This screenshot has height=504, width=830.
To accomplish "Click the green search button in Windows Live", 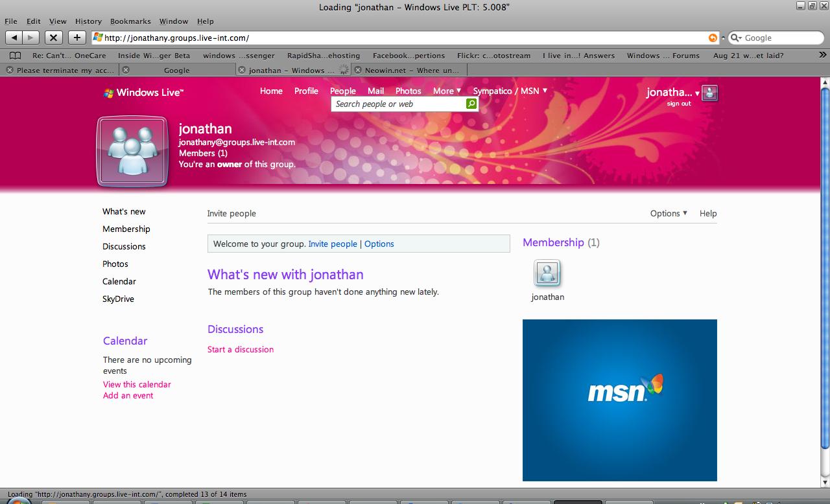I will tap(471, 104).
